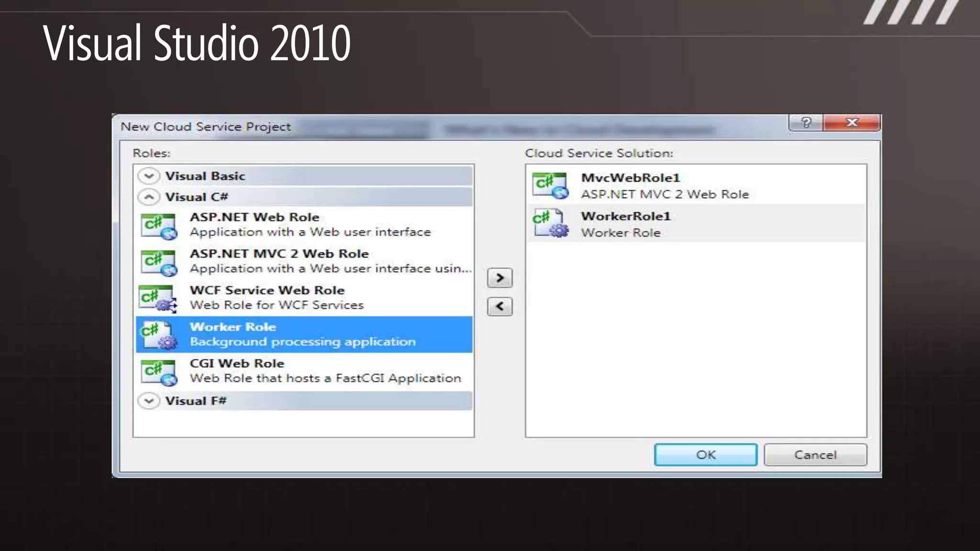Viewport: 980px width, 551px height.
Task: Expand the Visual Basic section
Action: point(149,176)
